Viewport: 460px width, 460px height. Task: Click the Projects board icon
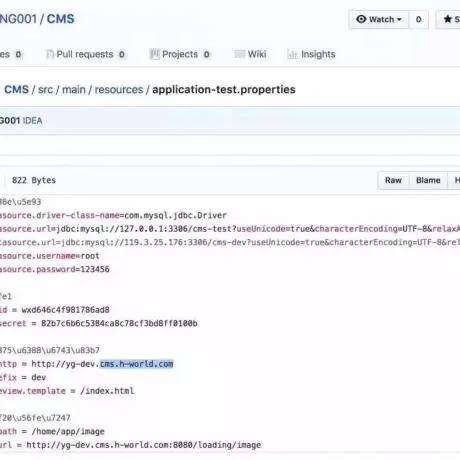coord(154,54)
